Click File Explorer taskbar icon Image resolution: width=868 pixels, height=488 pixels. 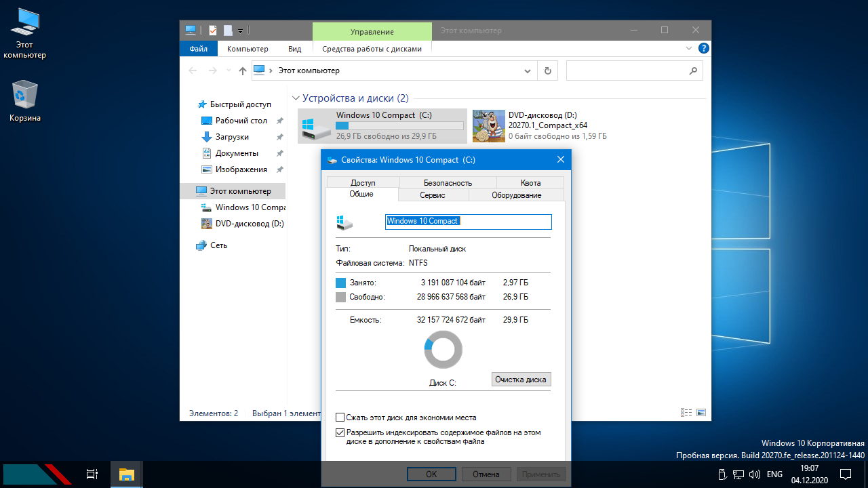[127, 474]
